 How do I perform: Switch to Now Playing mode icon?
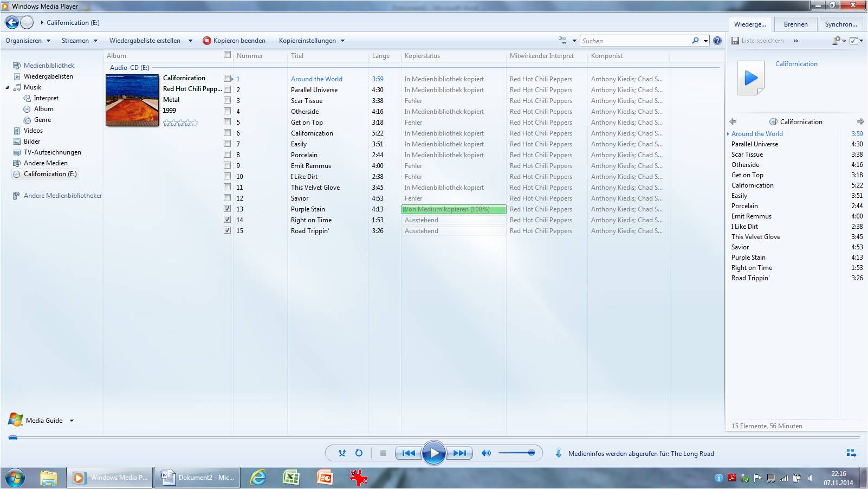(851, 453)
